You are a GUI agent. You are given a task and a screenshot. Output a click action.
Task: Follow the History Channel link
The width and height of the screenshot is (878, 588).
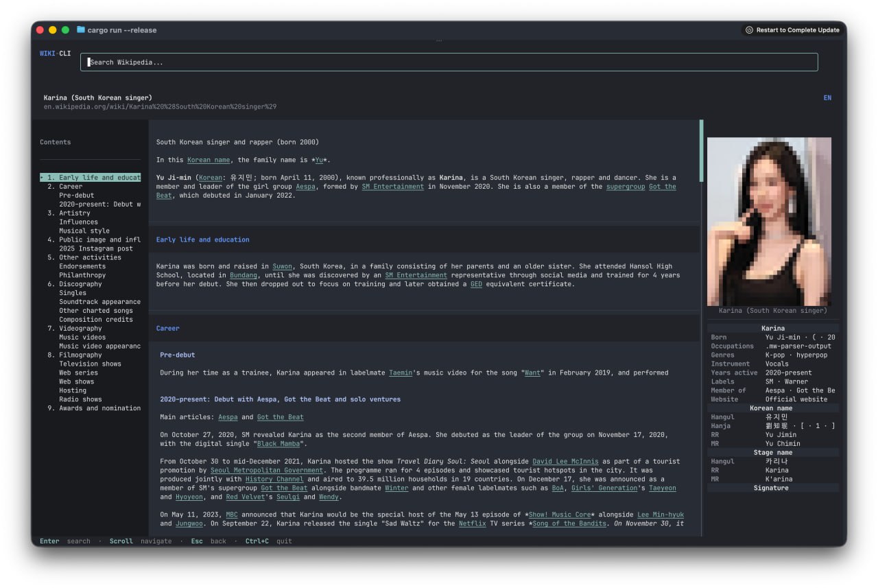pyautogui.click(x=274, y=479)
